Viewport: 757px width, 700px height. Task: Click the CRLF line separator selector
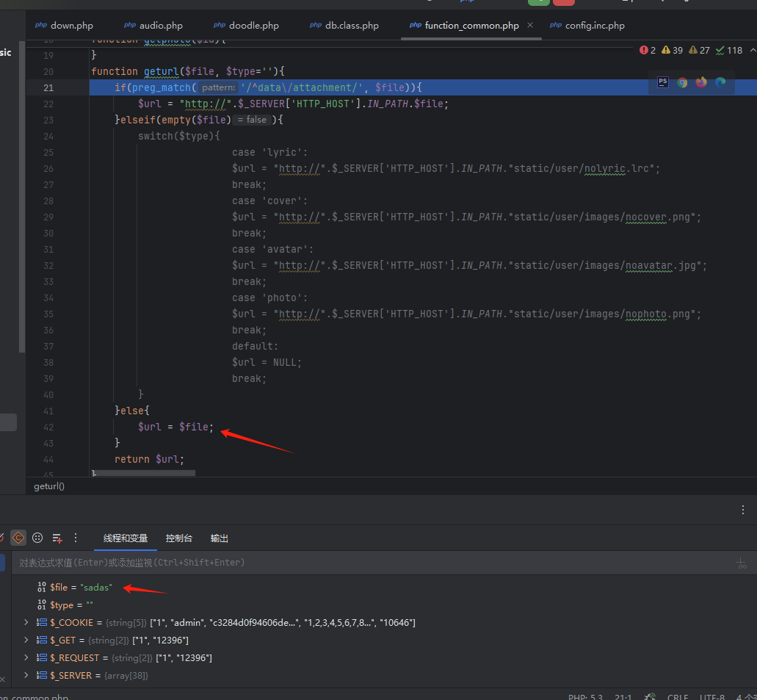677,697
